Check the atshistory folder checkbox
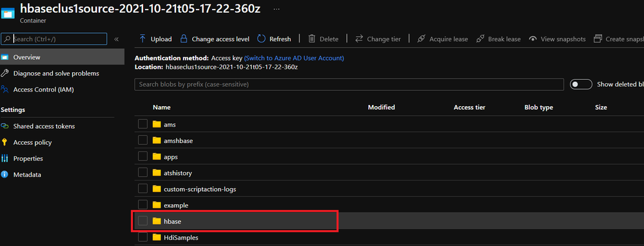644x246 pixels. pos(142,173)
